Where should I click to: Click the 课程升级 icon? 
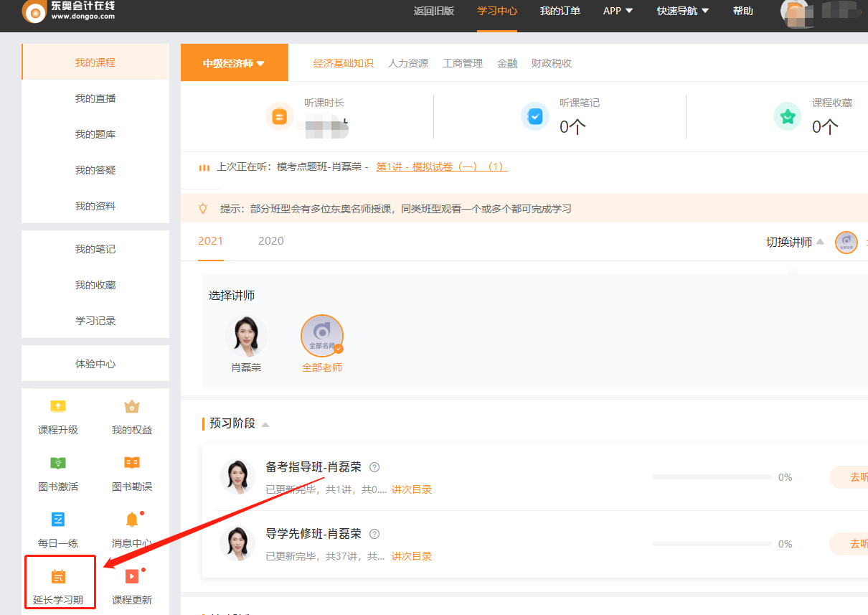pos(59,407)
